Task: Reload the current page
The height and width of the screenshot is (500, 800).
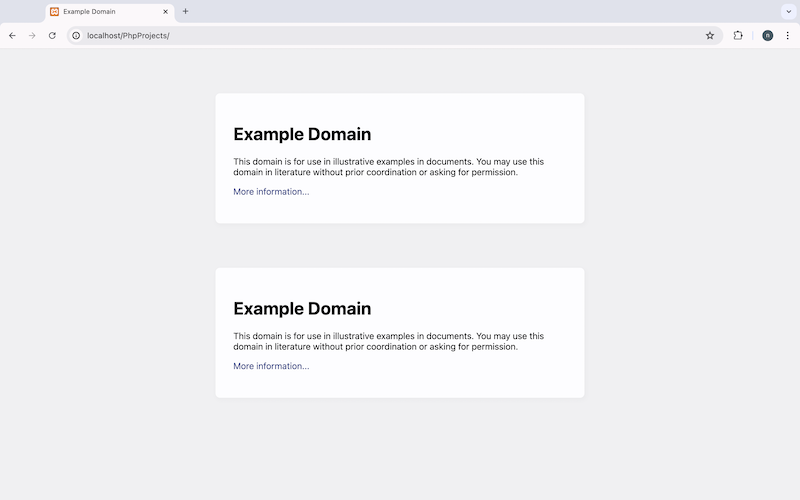Action: 52,35
